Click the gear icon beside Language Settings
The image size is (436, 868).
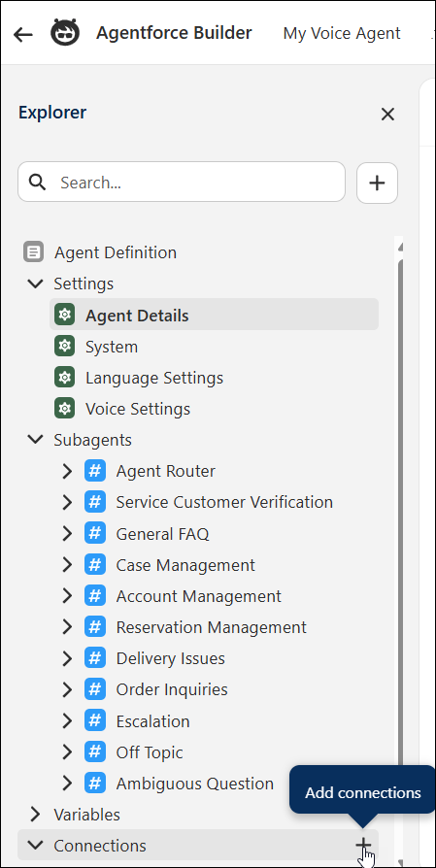point(65,378)
